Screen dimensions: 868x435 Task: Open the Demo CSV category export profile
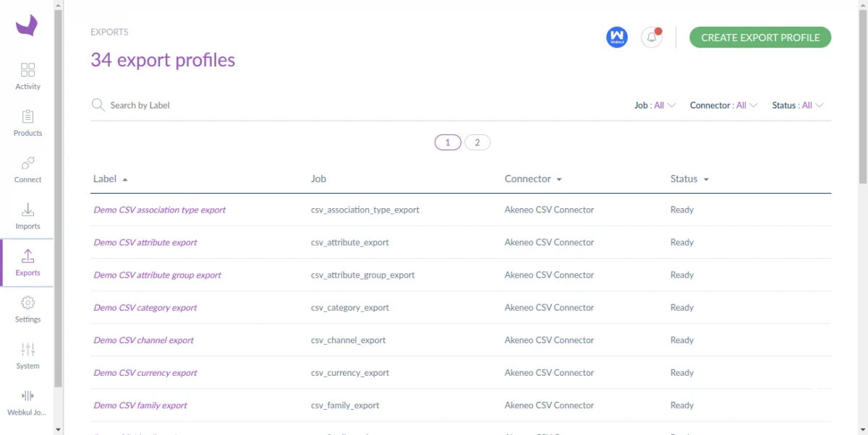point(145,307)
